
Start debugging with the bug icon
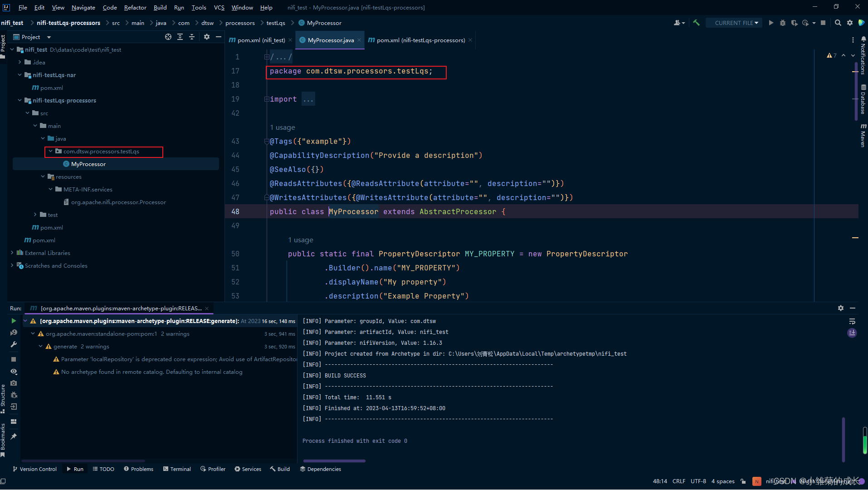[783, 23]
